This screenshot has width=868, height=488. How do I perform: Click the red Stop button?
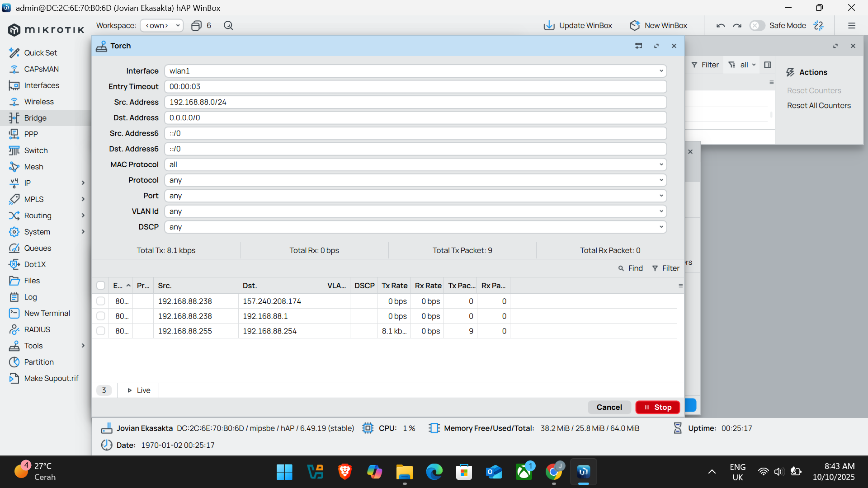pyautogui.click(x=658, y=407)
